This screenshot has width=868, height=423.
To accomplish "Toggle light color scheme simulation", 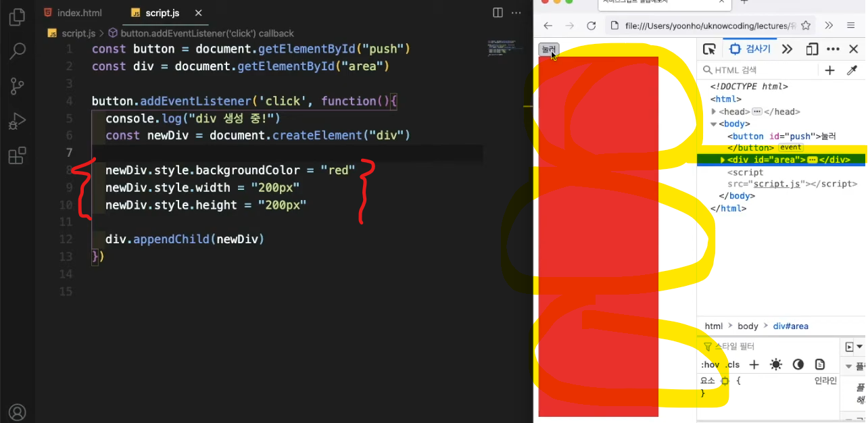I will point(776,365).
